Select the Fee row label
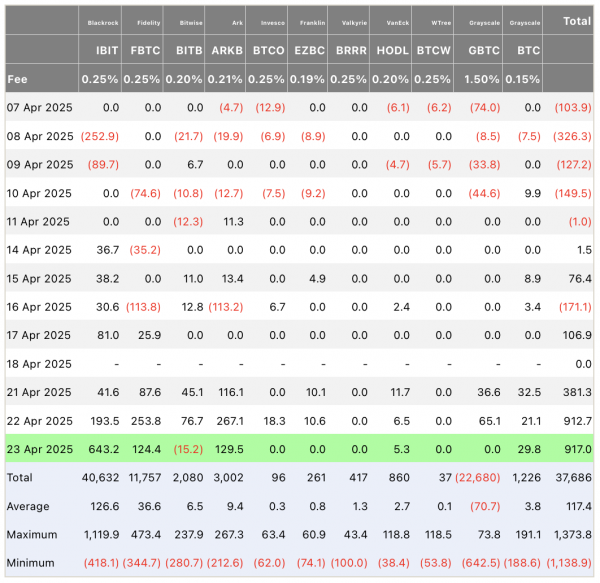The width and height of the screenshot is (600, 583). click(18, 78)
